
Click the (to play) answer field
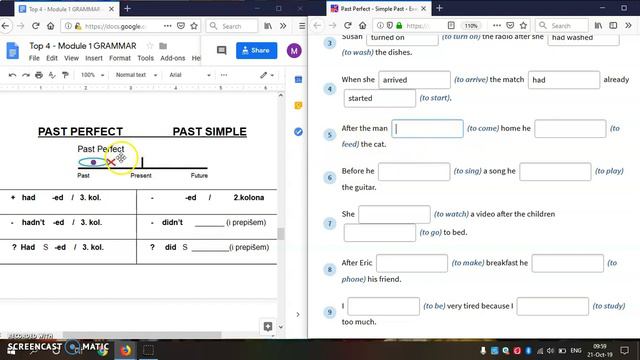click(555, 171)
